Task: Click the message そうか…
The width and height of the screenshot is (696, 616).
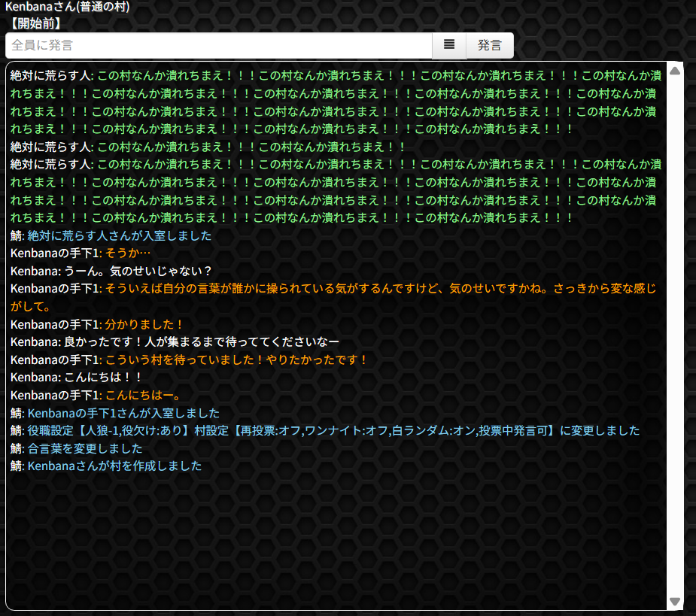Action: point(128,253)
